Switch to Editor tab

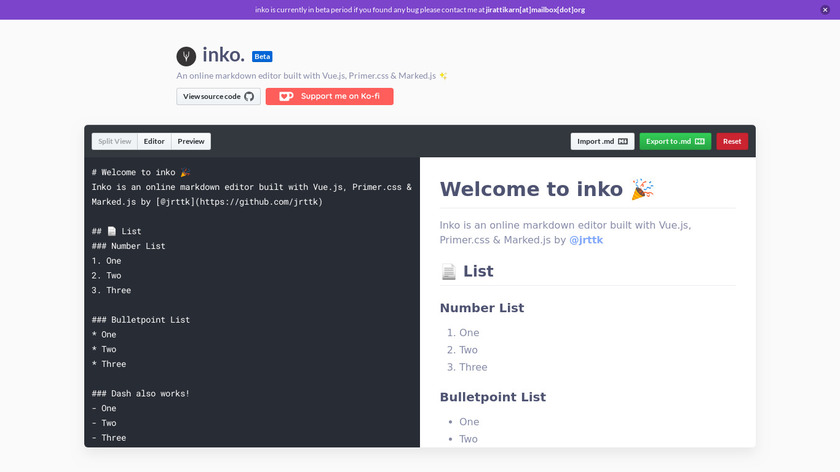click(x=154, y=141)
